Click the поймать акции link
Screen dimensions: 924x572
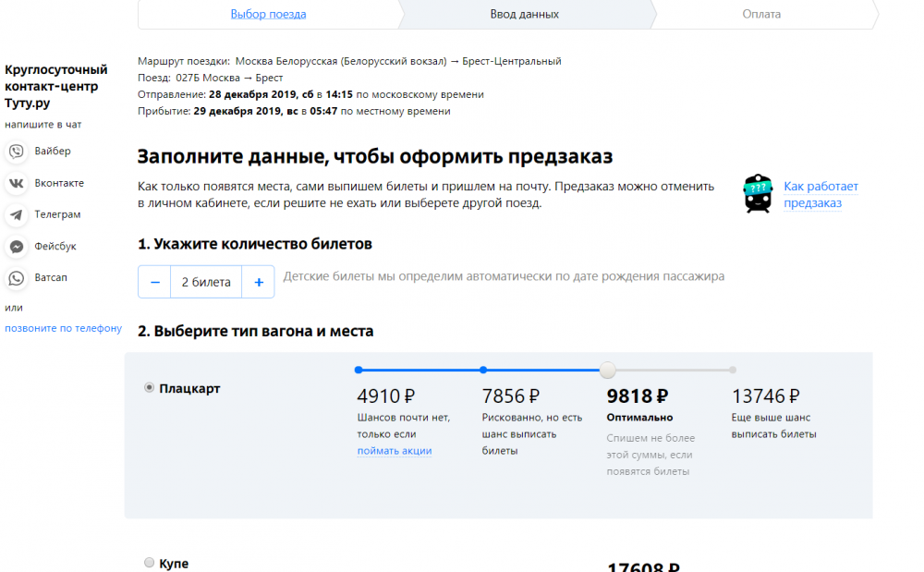(395, 451)
